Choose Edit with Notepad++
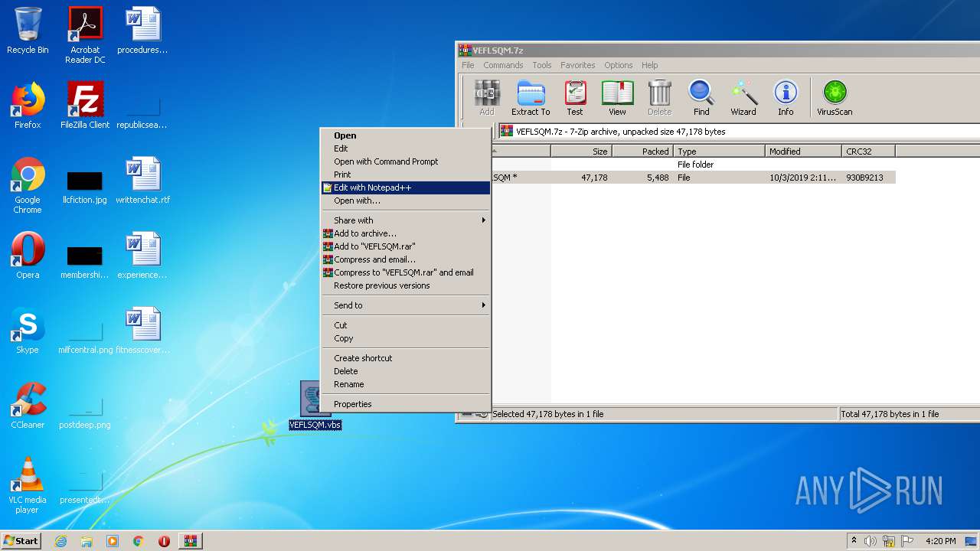 (406, 187)
